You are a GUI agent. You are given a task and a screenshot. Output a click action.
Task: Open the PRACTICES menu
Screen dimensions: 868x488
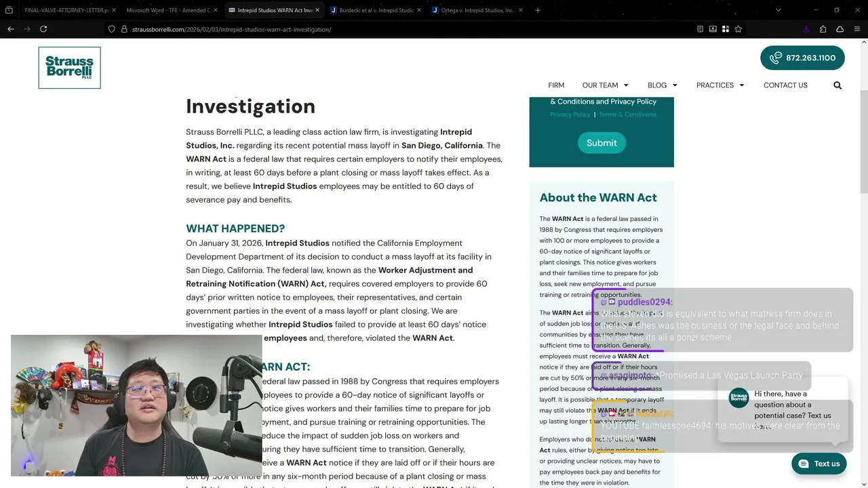point(715,85)
